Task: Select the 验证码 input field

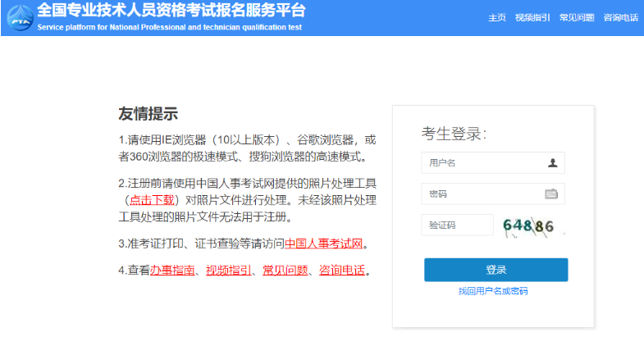Action: click(457, 225)
